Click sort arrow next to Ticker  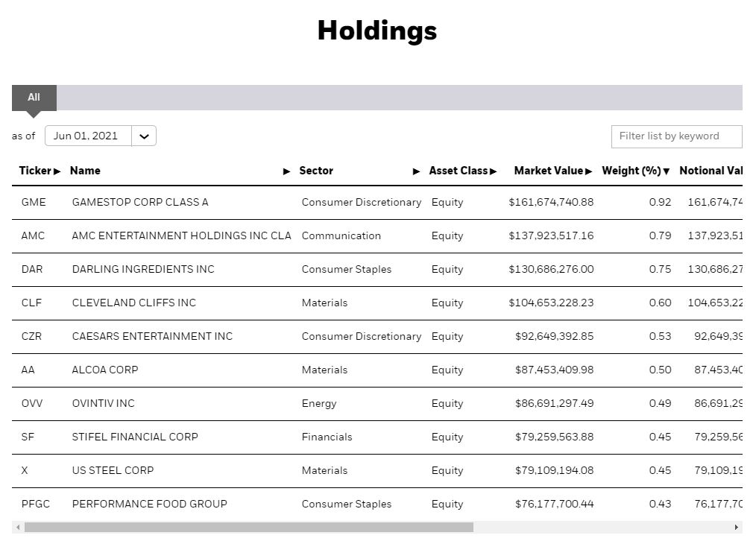[x=57, y=171]
